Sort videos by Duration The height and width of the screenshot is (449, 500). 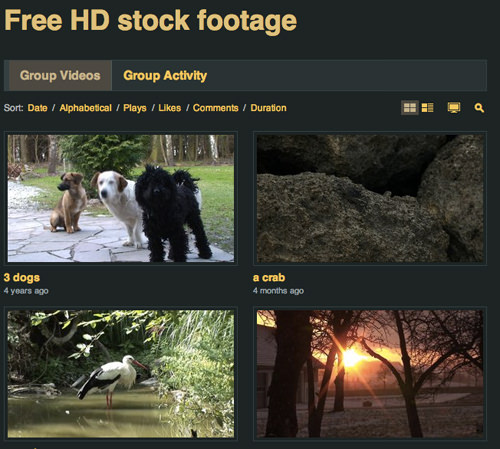(268, 108)
